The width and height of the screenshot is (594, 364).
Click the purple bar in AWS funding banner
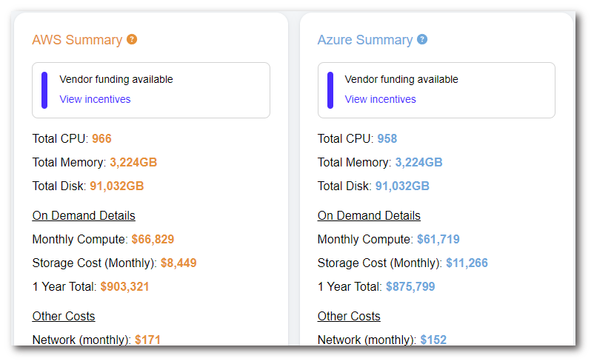coord(44,90)
